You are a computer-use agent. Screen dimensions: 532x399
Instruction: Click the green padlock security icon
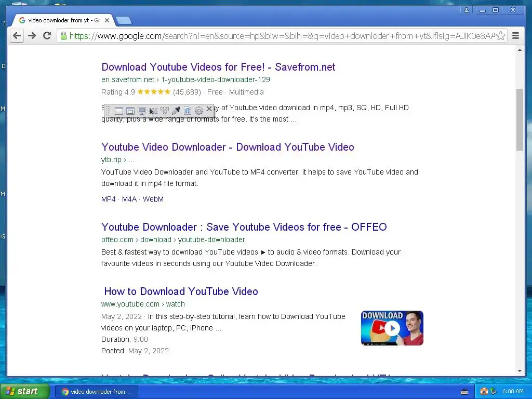click(63, 36)
